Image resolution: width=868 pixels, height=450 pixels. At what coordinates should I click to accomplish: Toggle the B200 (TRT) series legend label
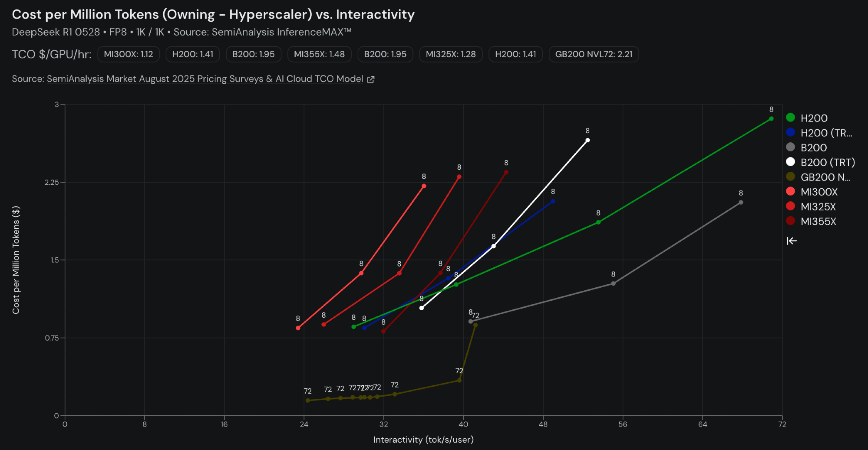[x=828, y=162]
